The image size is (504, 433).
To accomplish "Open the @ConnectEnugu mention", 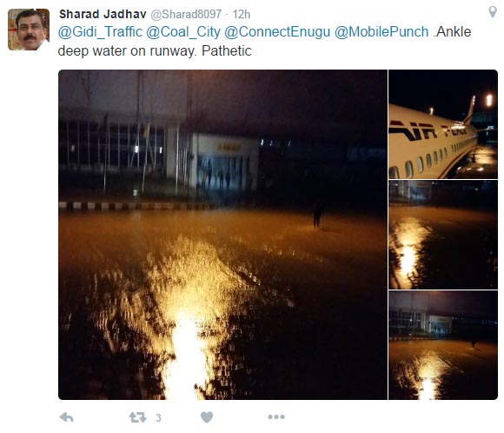I will (x=277, y=32).
